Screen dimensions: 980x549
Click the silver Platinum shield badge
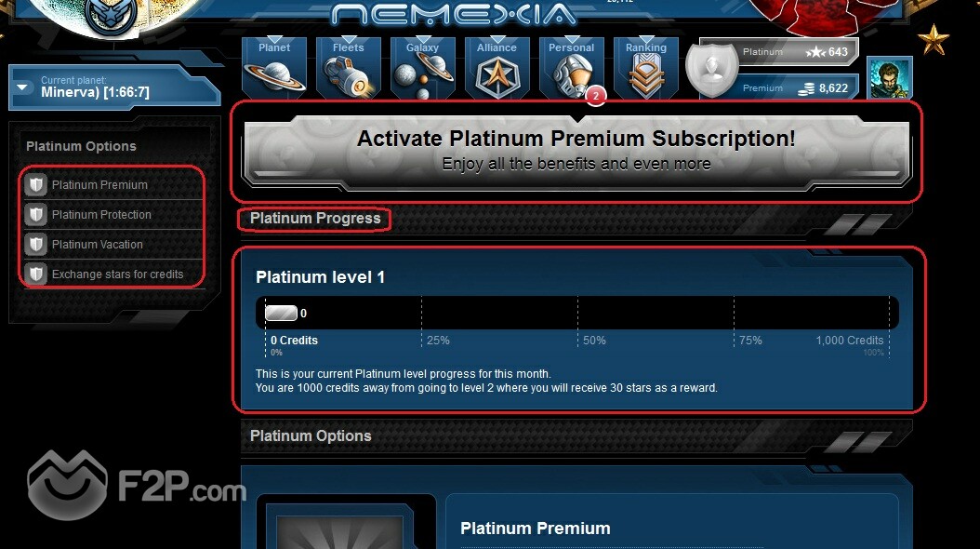(x=712, y=70)
